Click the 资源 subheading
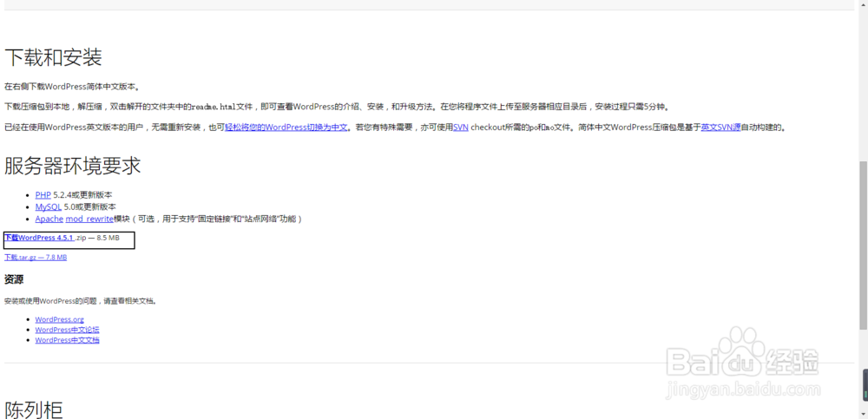 pyautogui.click(x=14, y=279)
